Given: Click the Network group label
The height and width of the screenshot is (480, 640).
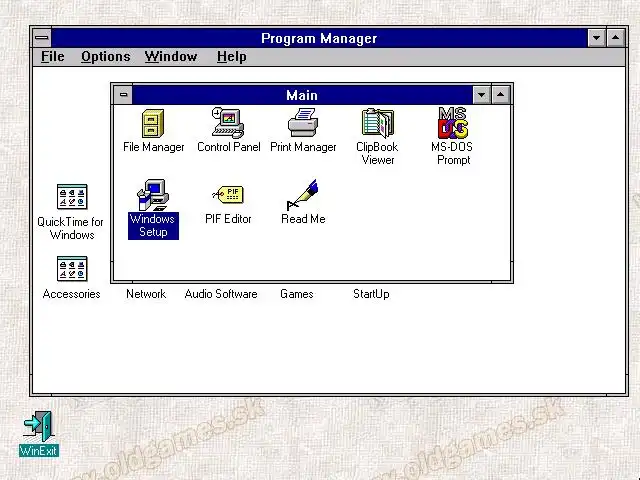Looking at the screenshot, I should click(146, 294).
